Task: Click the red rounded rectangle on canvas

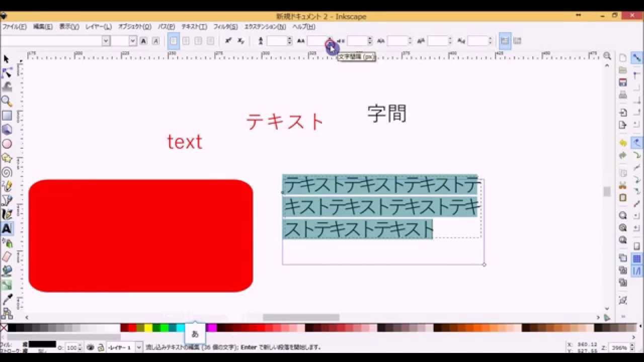Action: [x=141, y=236]
